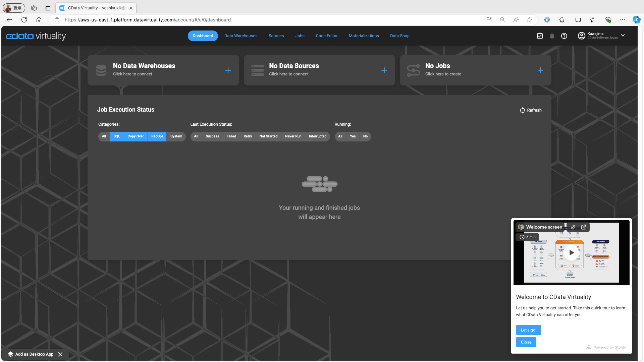The width and height of the screenshot is (644, 362).
Task: Click plus icon to add Data Warehouse
Action: point(228,70)
